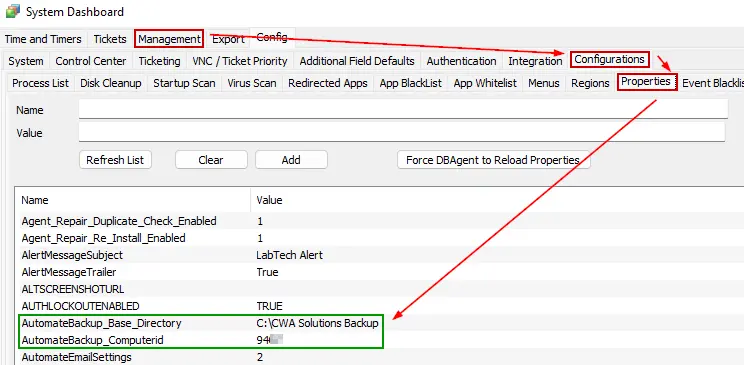This screenshot has height=365, width=744.
Task: Open Additional Field Defaults tab
Action: (357, 61)
